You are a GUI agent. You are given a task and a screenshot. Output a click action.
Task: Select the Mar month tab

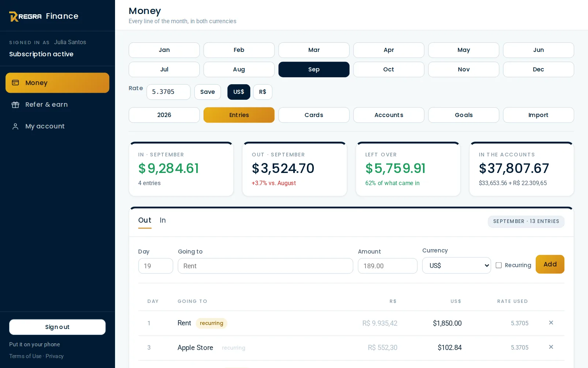(314, 50)
